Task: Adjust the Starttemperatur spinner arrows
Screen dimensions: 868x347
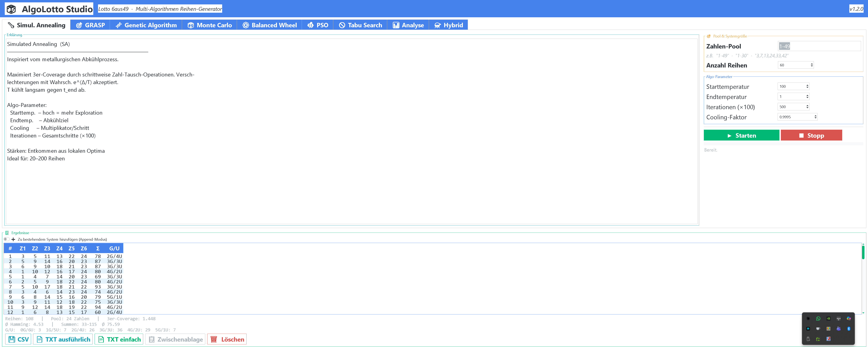Action: click(807, 86)
